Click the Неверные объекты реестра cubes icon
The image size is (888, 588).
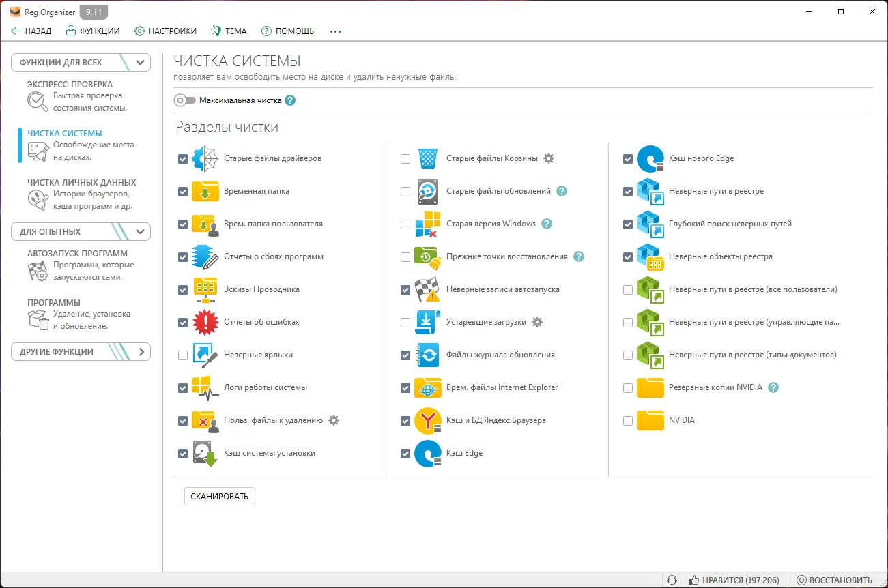point(650,256)
